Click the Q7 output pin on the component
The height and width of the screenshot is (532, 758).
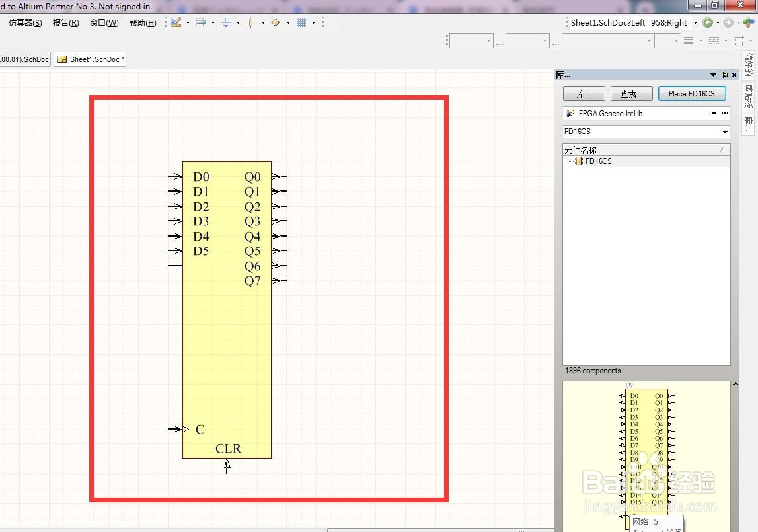pyautogui.click(x=280, y=280)
